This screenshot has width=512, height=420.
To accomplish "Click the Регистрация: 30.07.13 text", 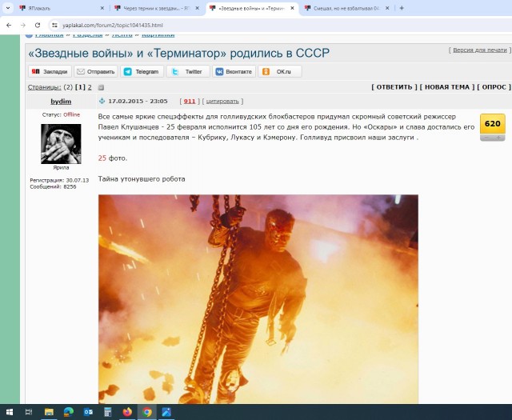I will (x=59, y=180).
